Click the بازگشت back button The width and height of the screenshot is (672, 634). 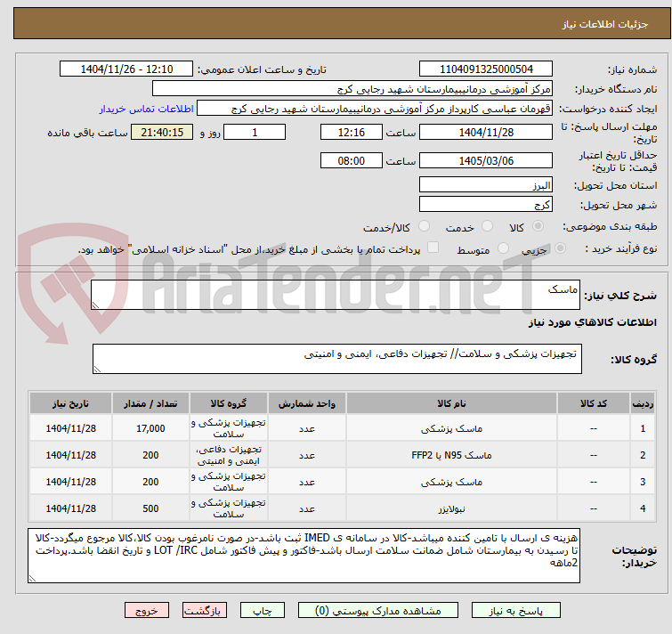point(205,611)
